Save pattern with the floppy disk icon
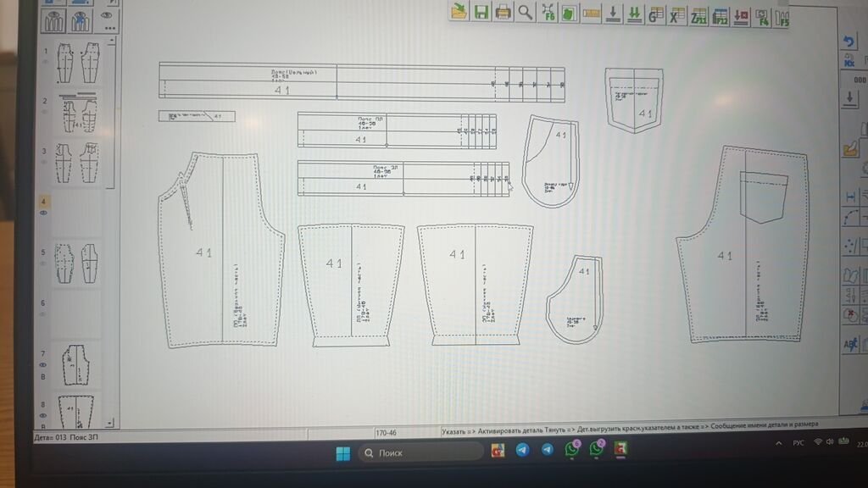This screenshot has height=488, width=868. click(x=481, y=12)
